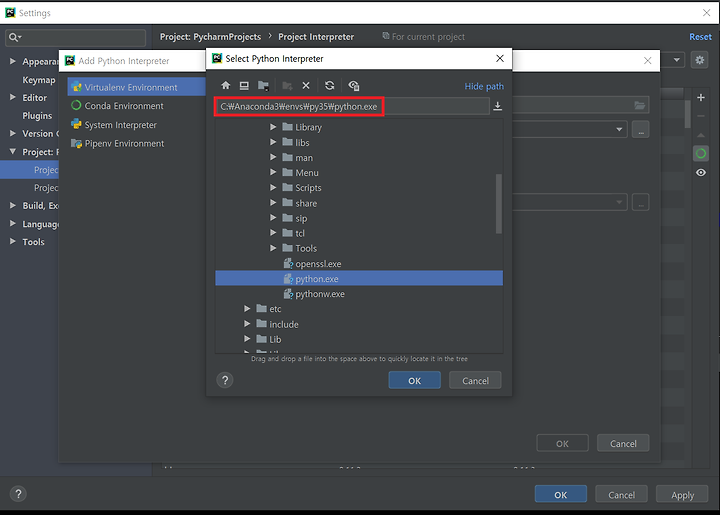Expand the Scripts folder
The image size is (720, 515).
click(x=273, y=188)
